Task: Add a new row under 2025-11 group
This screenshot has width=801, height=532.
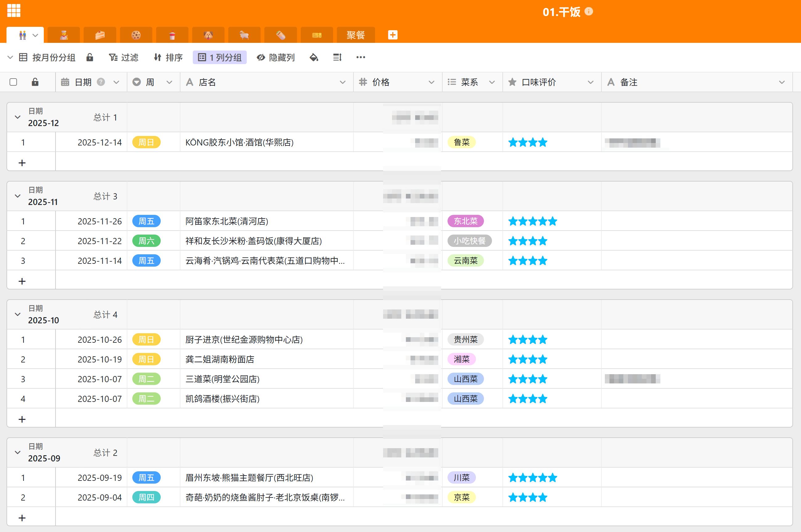Action: tap(22, 281)
